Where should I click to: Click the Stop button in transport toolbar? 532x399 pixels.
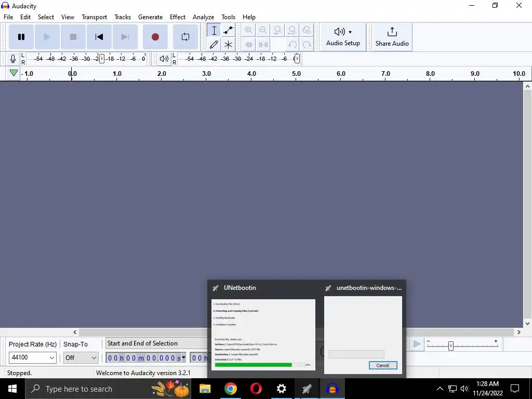[73, 37]
